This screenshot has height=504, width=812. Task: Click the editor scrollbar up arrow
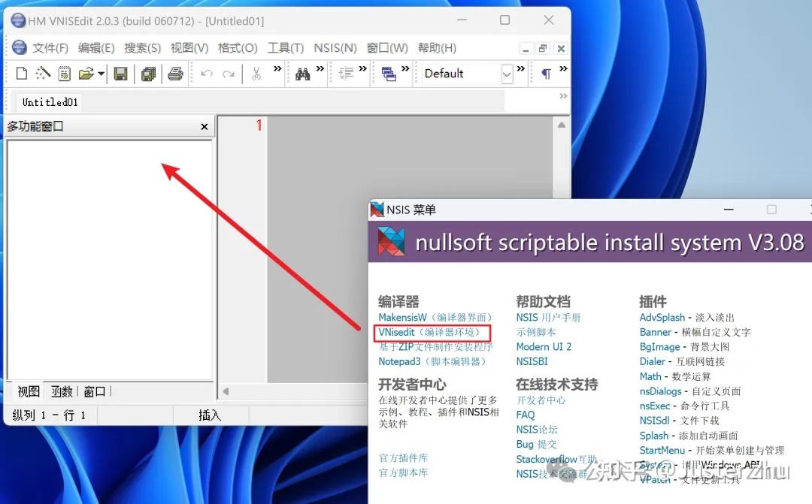point(562,125)
